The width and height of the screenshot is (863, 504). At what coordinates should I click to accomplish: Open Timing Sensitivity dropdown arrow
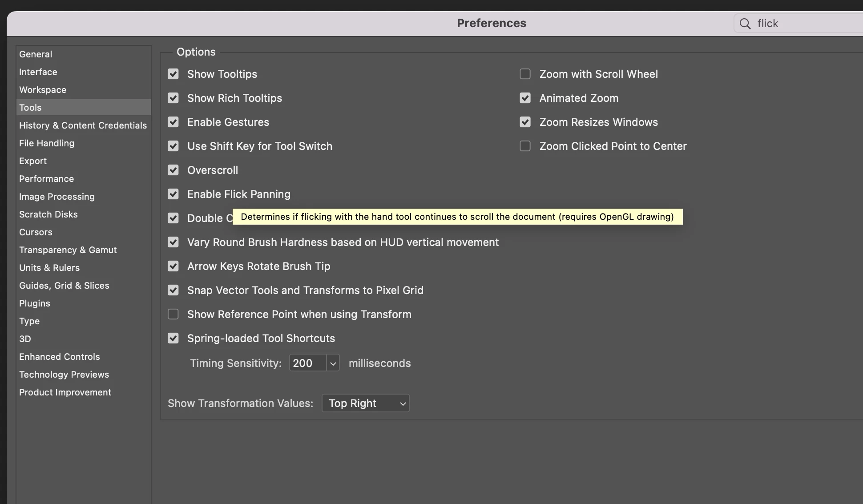tap(333, 363)
